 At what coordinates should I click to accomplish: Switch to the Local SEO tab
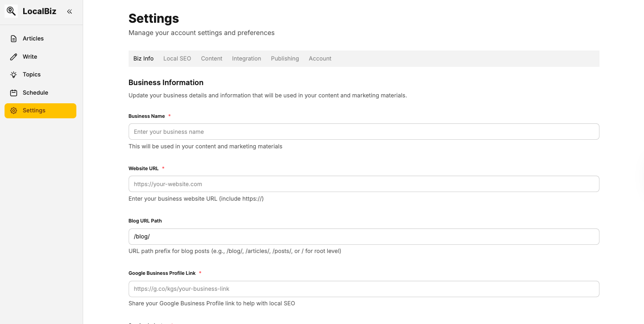coord(177,58)
